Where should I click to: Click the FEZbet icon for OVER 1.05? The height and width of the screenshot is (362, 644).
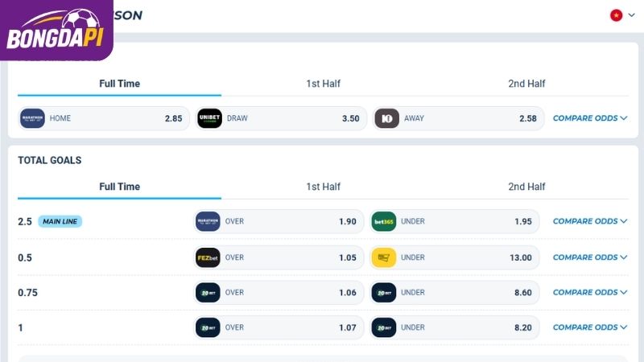click(x=208, y=257)
